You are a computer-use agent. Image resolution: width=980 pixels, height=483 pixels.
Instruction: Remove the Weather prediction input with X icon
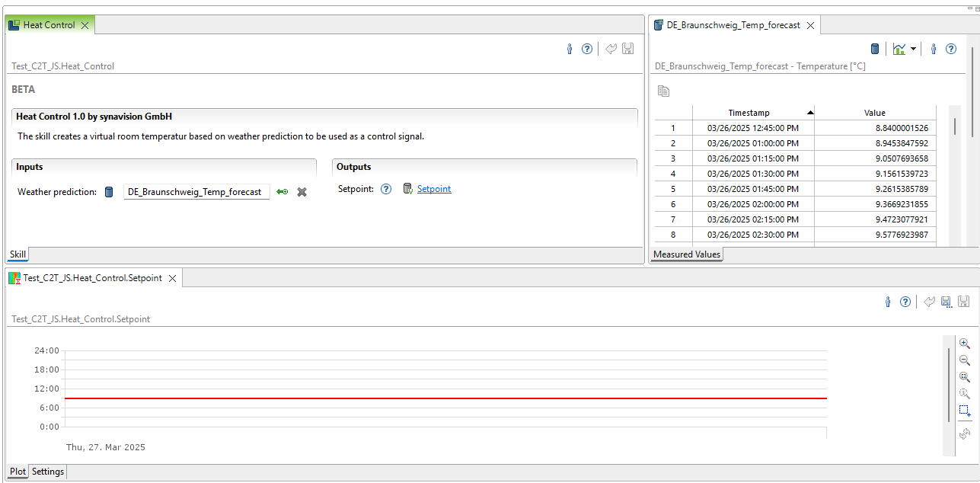coord(302,192)
